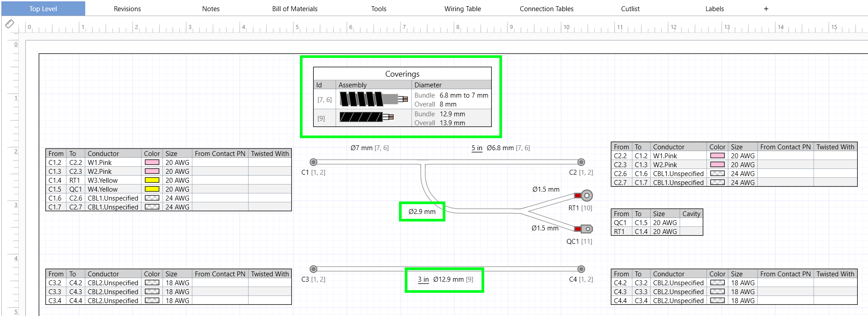The width and height of the screenshot is (868, 316).
Task: Open the Revisions tab
Action: point(127,9)
